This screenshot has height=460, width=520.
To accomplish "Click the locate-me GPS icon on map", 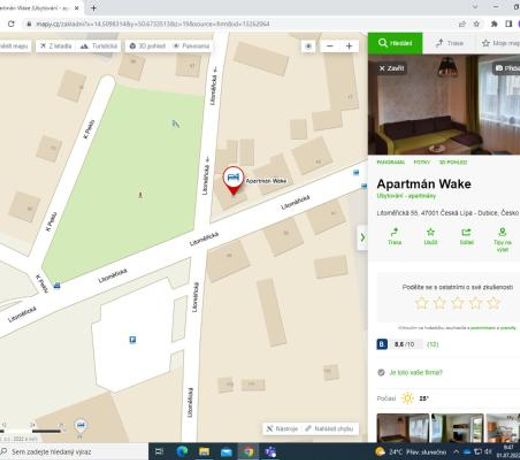I will [308, 46].
